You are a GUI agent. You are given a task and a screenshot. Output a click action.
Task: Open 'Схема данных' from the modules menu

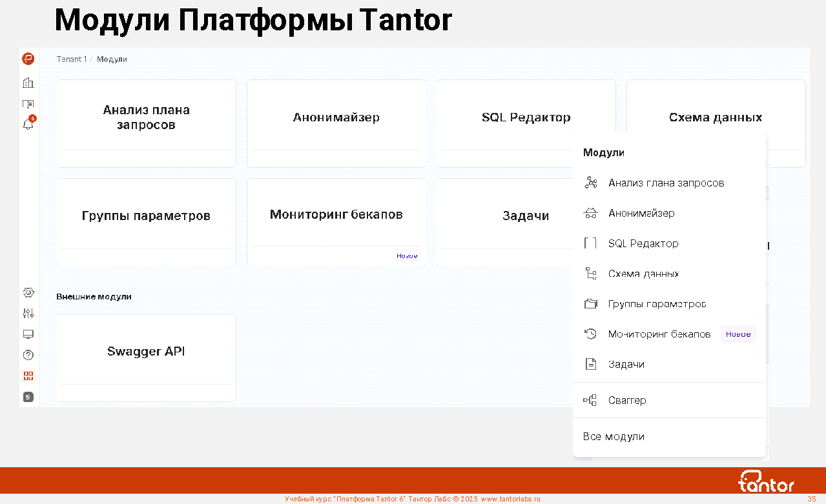tap(643, 274)
